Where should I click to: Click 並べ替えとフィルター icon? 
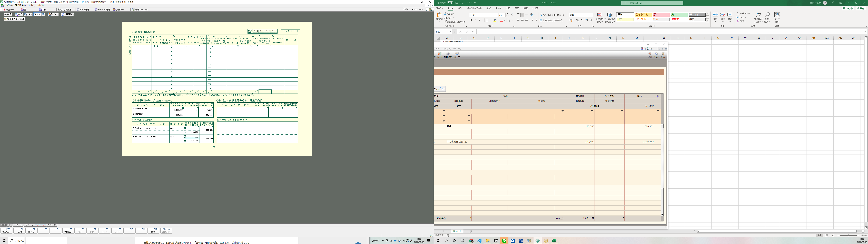pos(758,17)
